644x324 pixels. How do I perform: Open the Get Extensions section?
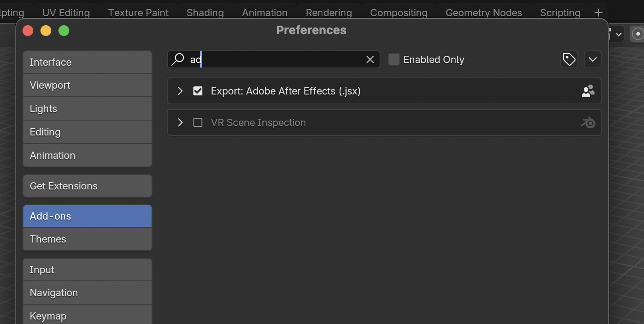[x=87, y=186]
